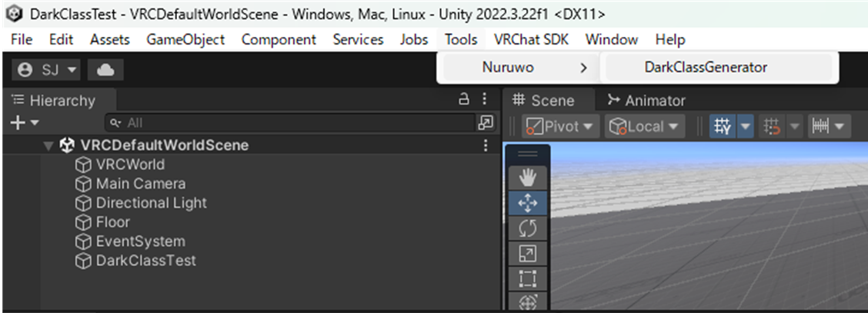The width and height of the screenshot is (868, 313).
Task: Toggle grid snapping icon
Action: 771,127
